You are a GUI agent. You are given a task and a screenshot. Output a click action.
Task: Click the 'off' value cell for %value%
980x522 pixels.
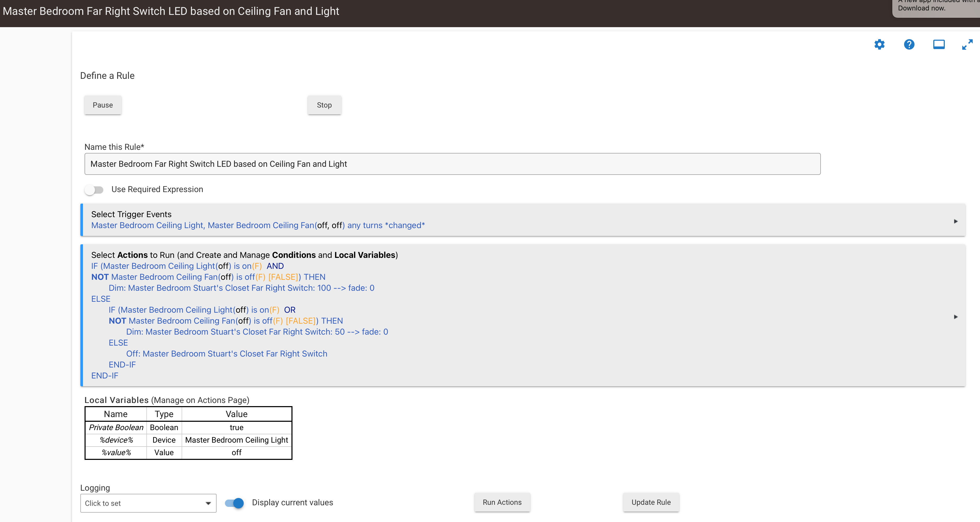pos(237,453)
